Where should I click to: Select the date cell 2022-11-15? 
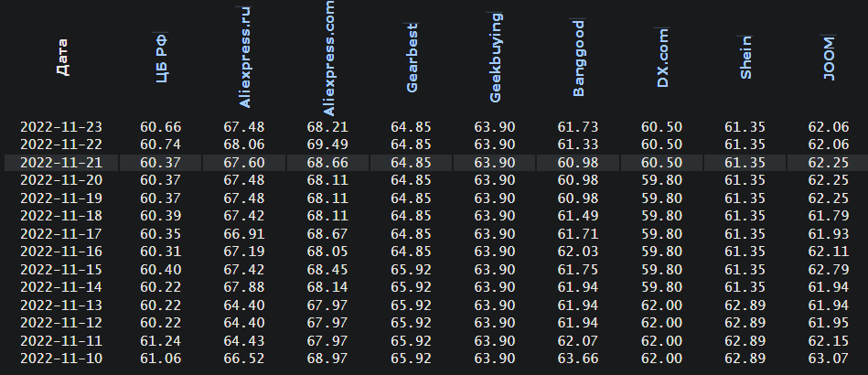tap(61, 270)
